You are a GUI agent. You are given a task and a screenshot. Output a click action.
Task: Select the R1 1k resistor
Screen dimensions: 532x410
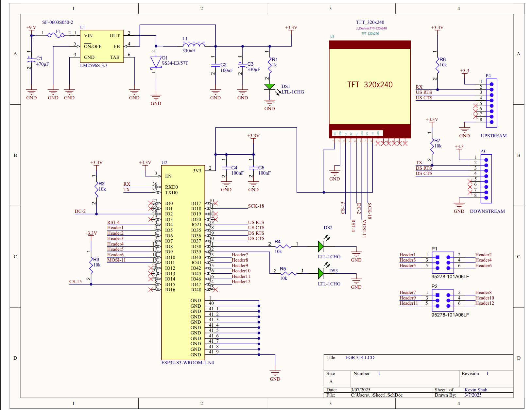pyautogui.click(x=269, y=65)
